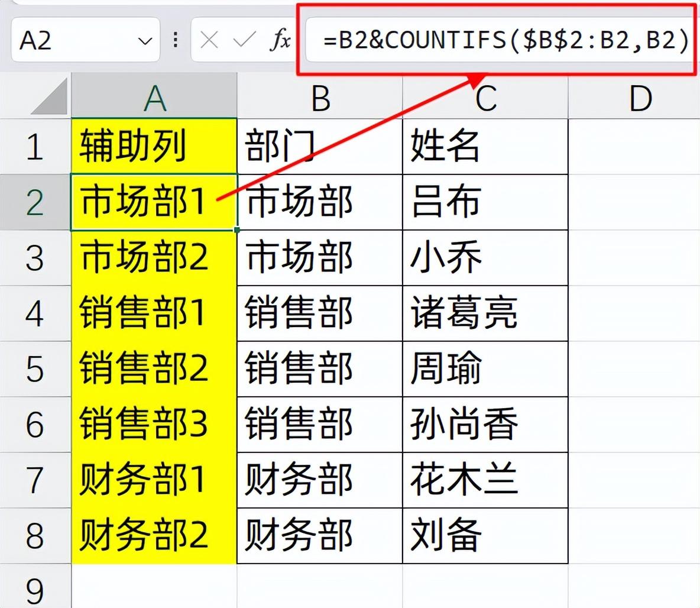
Task: Select all cells with corner triangle
Action: [49, 96]
